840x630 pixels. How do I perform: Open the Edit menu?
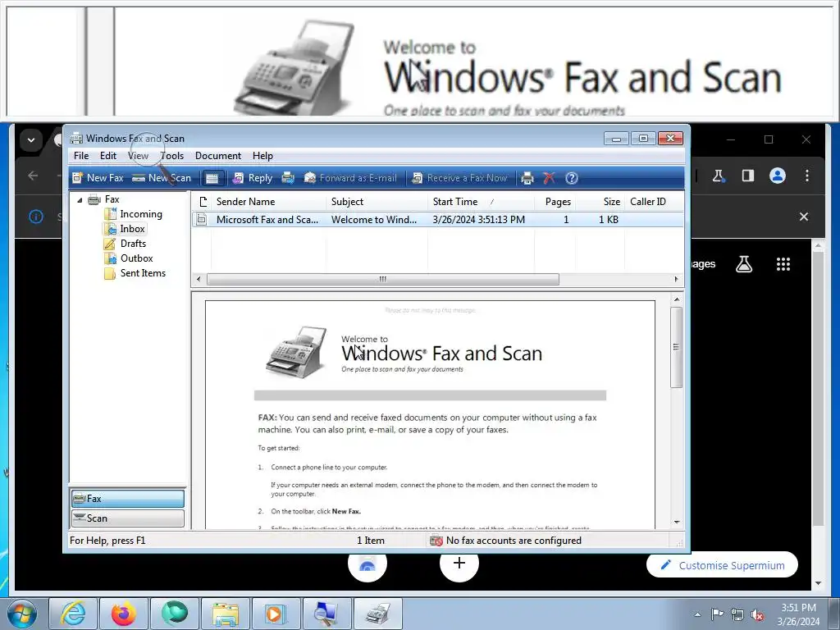click(108, 156)
